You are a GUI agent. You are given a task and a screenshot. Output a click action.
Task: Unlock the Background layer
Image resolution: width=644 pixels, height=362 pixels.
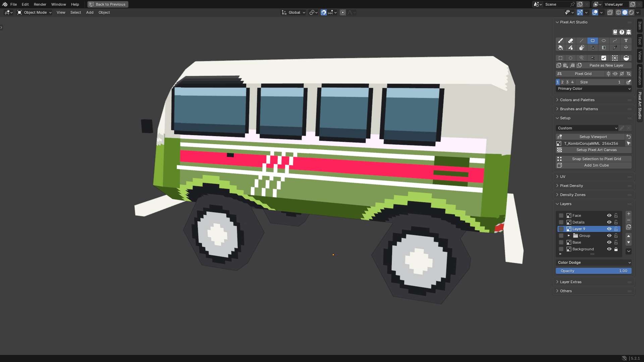click(x=616, y=249)
